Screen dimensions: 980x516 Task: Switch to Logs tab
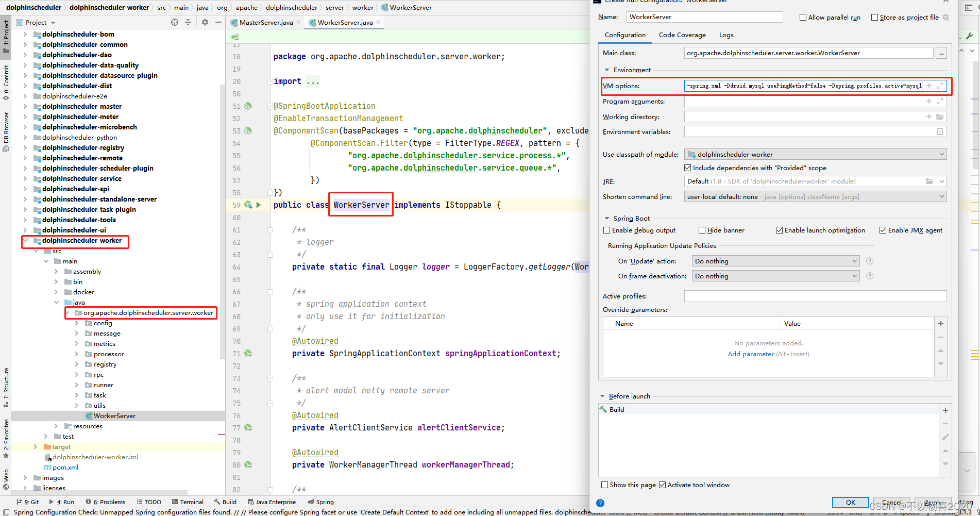click(x=726, y=35)
